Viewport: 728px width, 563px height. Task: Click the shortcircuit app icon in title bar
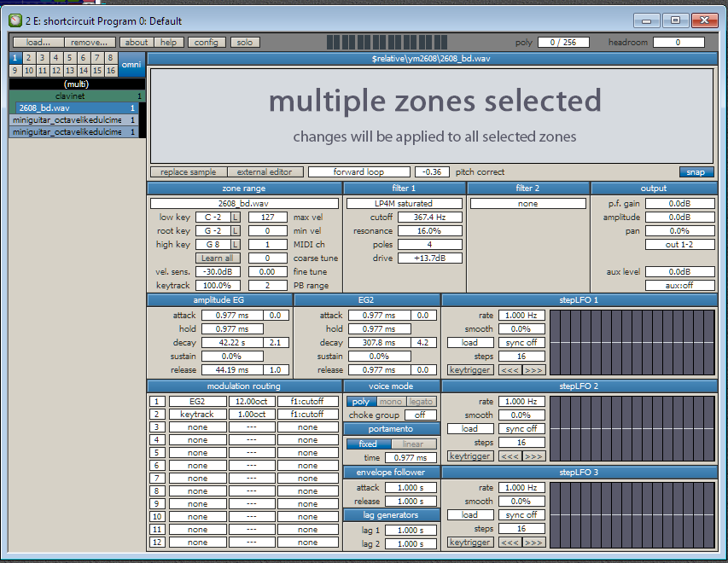pos(15,20)
